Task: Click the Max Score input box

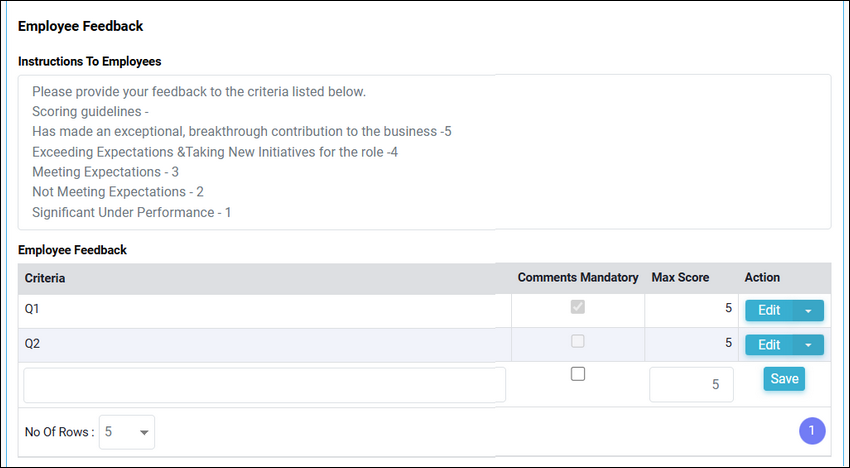Action: [x=691, y=384]
